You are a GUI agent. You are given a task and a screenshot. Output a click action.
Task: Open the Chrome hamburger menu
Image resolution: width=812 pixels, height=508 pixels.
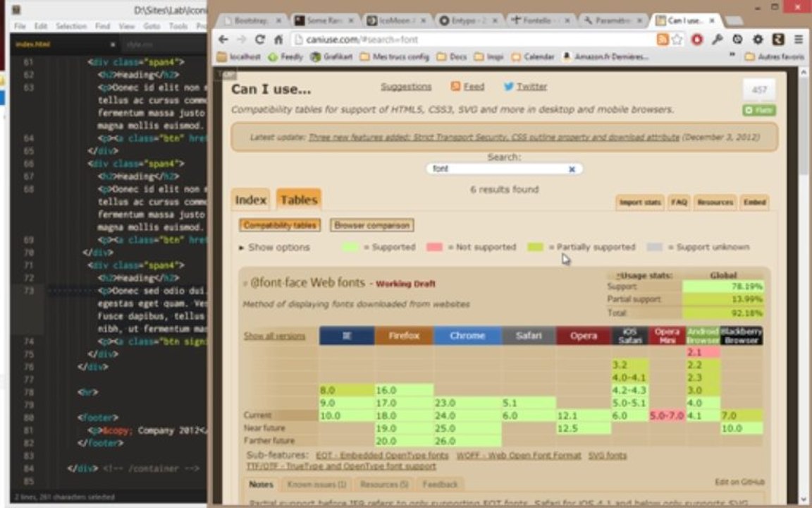pos(799,40)
